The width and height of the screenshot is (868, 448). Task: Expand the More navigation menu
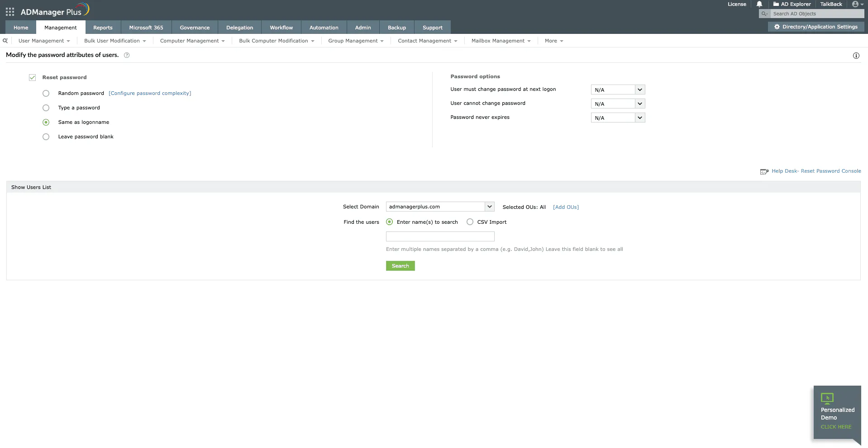click(553, 41)
